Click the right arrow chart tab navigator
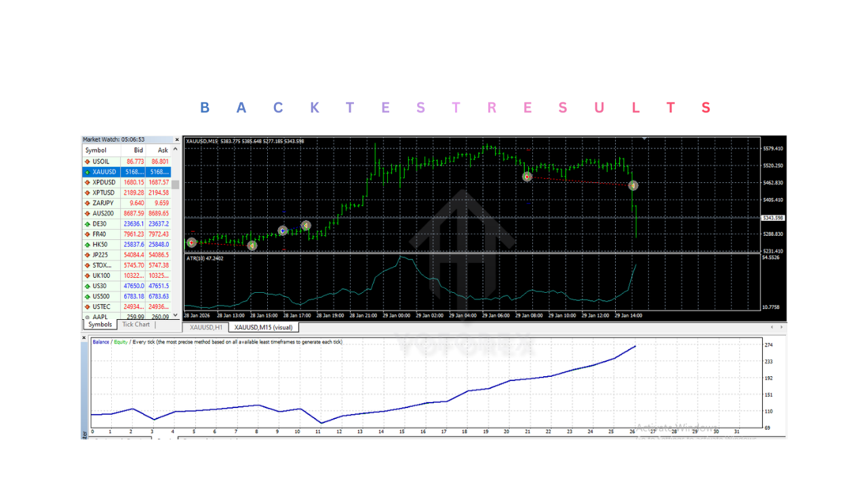 [x=781, y=327]
